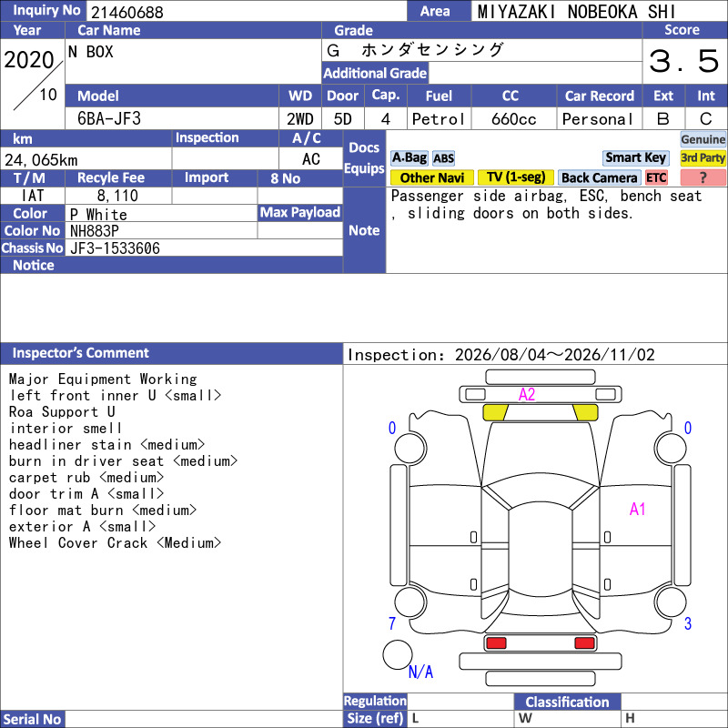Click the red ETC badge

click(656, 177)
